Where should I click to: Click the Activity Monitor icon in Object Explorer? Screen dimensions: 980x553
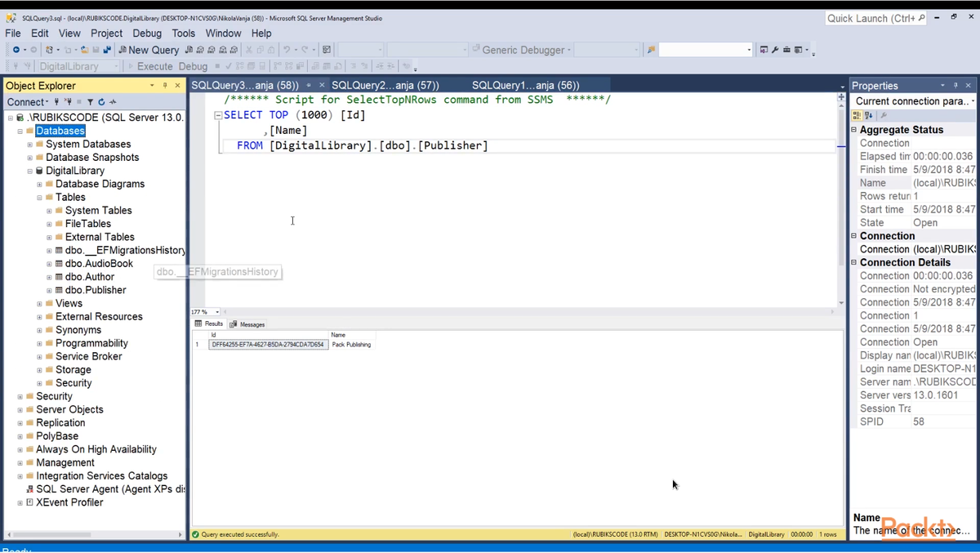pos(113,102)
